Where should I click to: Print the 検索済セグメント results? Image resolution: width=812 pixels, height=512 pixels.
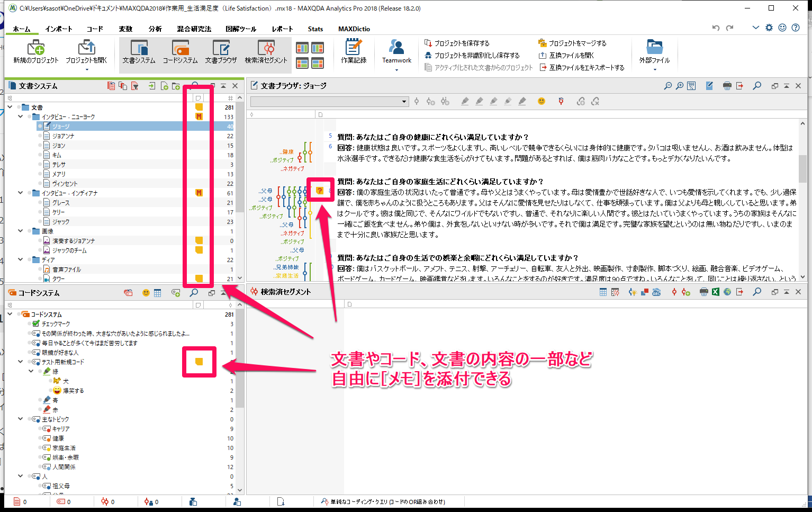coord(703,292)
